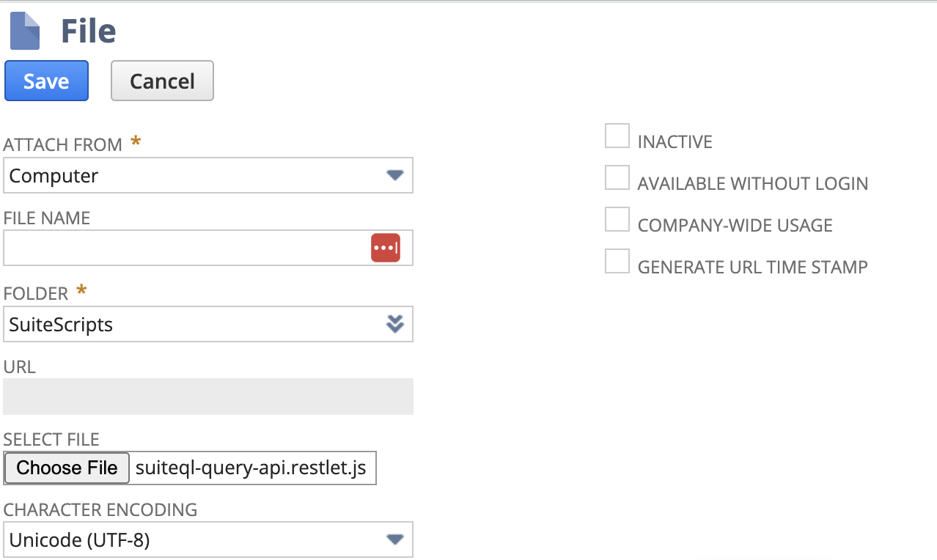937x560 pixels.
Task: Click the Attach From dropdown arrow
Action: [395, 175]
